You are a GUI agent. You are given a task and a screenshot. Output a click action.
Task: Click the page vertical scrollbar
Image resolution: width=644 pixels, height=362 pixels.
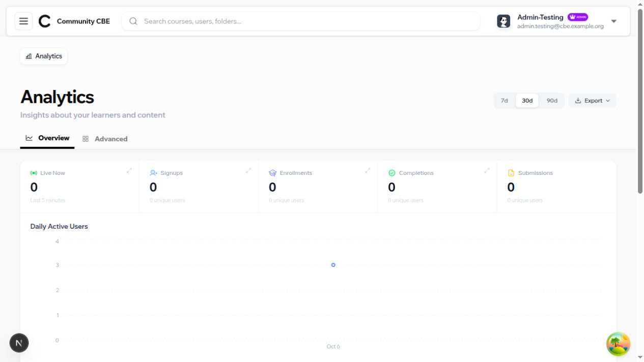[x=640, y=101]
